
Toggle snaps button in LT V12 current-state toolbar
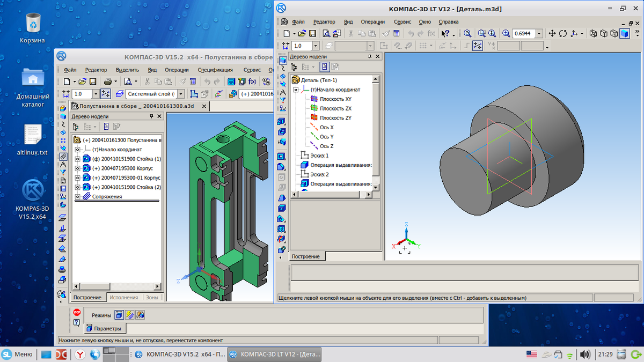tap(477, 46)
